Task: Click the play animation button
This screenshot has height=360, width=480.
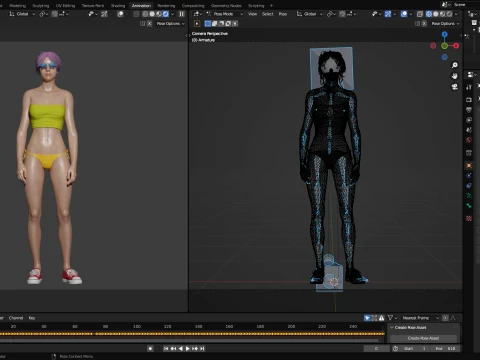Action: 188,349
